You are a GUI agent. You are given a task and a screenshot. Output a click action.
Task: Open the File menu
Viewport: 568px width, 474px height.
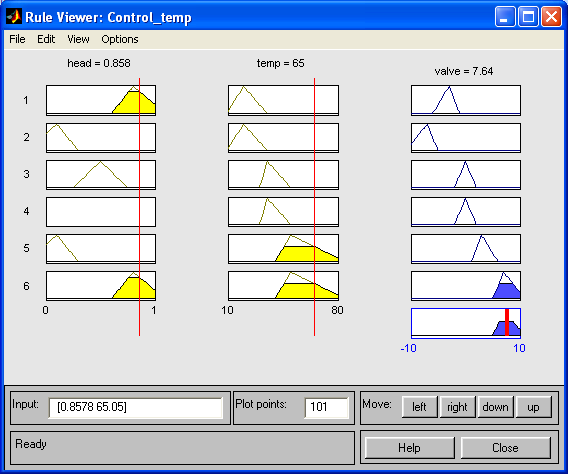coord(17,39)
